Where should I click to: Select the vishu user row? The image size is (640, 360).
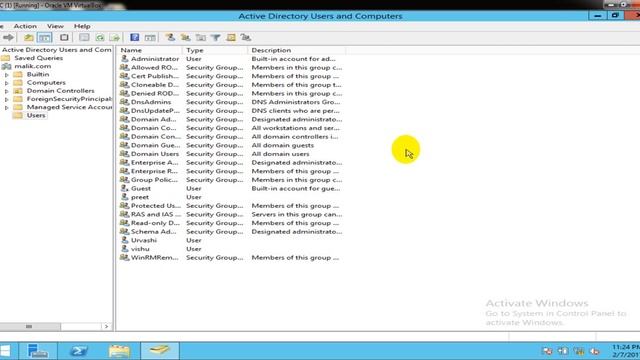pos(231,249)
